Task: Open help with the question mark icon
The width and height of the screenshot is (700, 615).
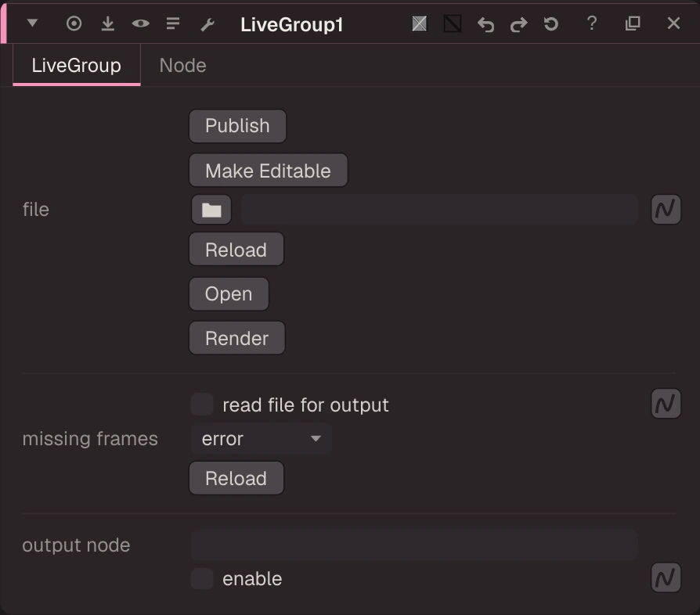Action: [592, 23]
